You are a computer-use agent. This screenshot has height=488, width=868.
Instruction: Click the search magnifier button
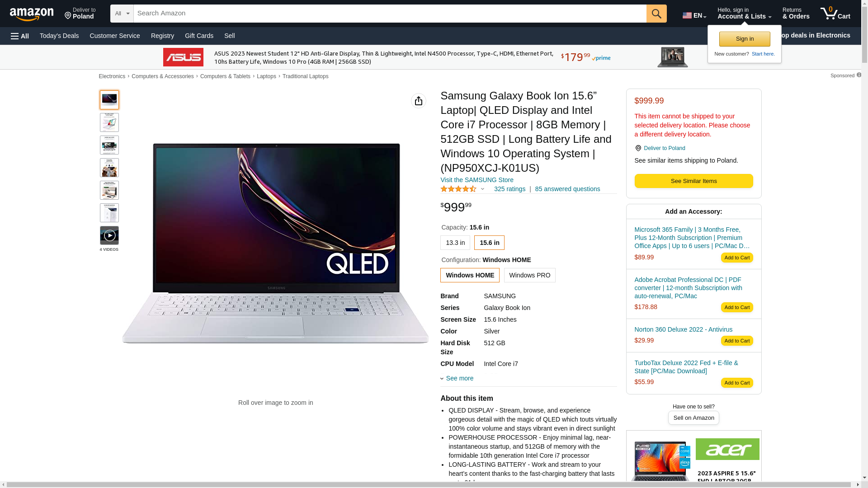(x=656, y=14)
